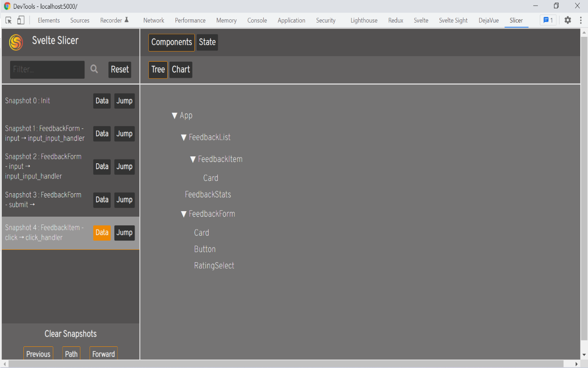Select Snapshot 3 FeedbackForm submit entry
The width and height of the screenshot is (588, 368).
click(43, 200)
